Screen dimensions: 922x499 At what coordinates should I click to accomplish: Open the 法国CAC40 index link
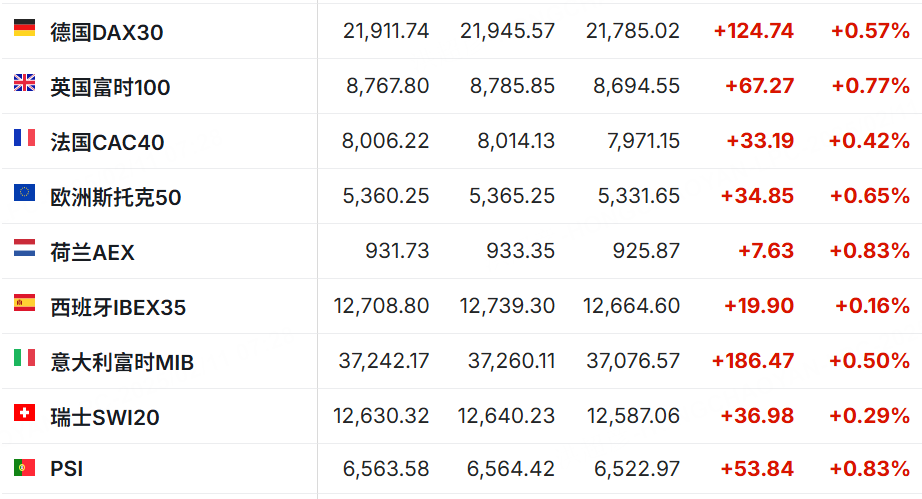(107, 142)
